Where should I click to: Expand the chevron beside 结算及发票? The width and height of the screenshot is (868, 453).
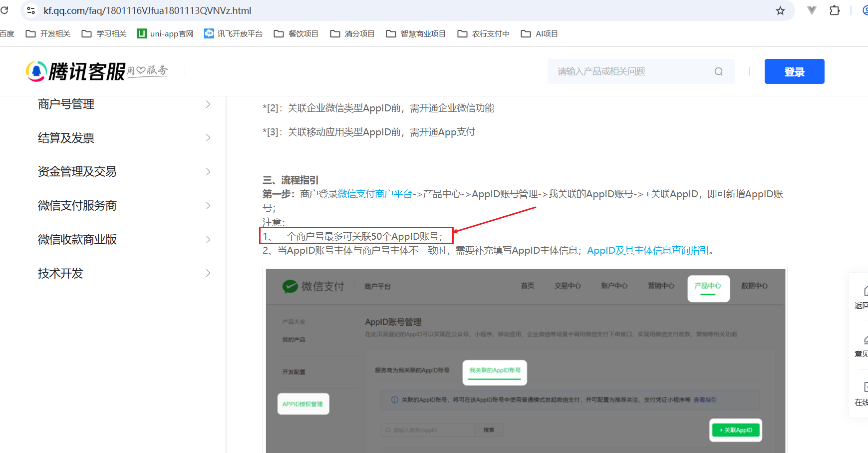tap(208, 138)
